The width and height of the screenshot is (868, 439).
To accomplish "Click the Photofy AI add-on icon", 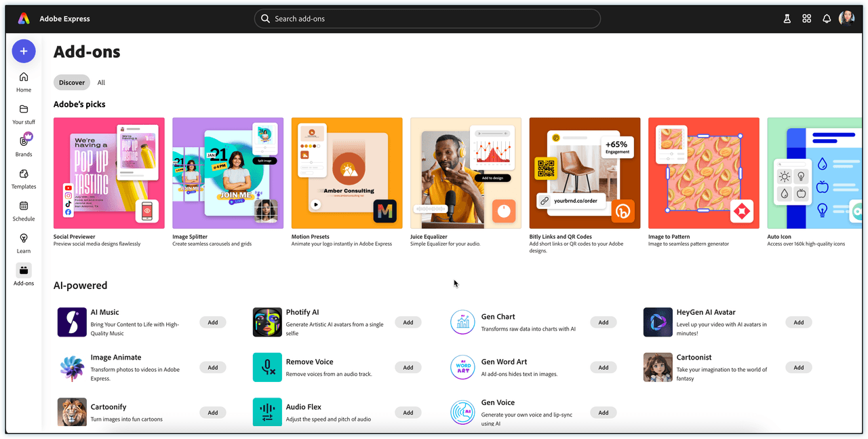I will pyautogui.click(x=267, y=322).
